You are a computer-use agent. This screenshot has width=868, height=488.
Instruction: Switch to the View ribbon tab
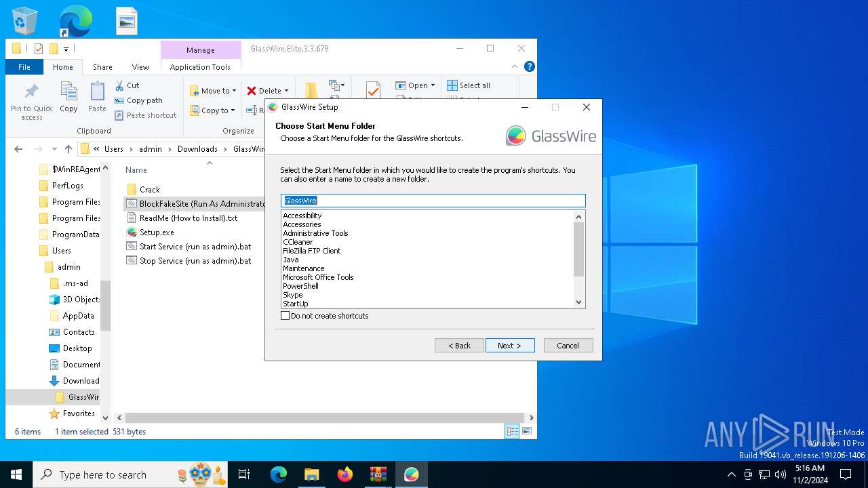tap(140, 67)
